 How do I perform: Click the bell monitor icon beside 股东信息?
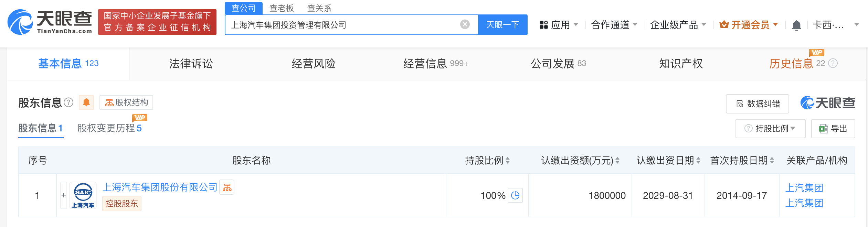point(86,102)
